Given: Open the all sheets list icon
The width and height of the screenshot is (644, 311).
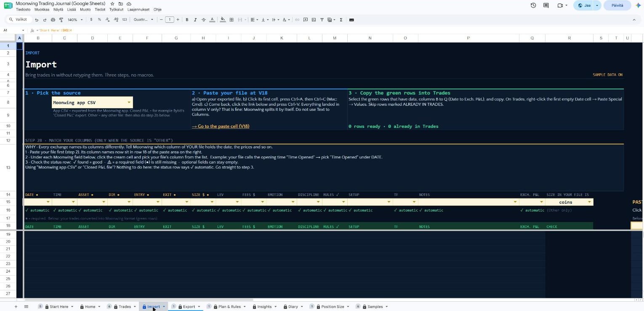Looking at the screenshot, I should tap(26, 306).
